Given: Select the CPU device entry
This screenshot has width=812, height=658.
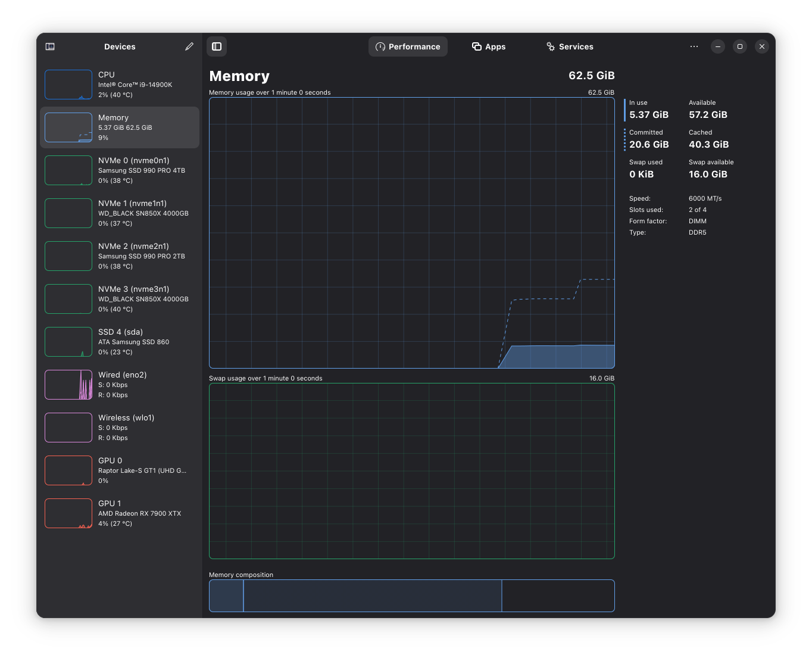Looking at the screenshot, I should tap(120, 85).
